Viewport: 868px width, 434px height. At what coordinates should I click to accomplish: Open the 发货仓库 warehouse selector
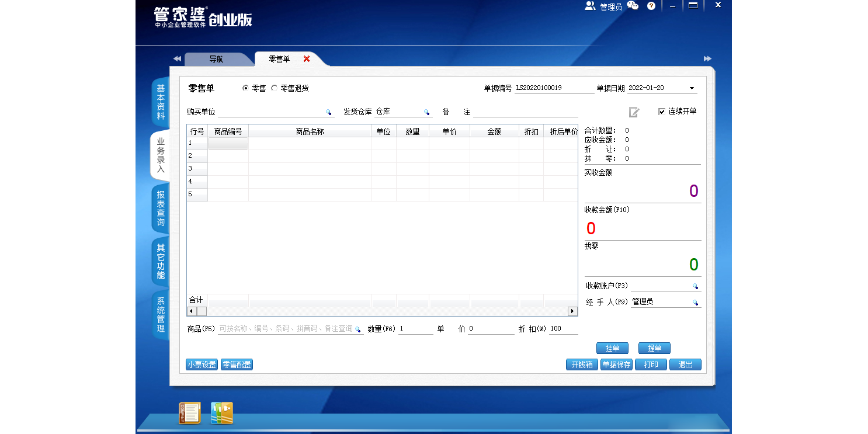426,112
